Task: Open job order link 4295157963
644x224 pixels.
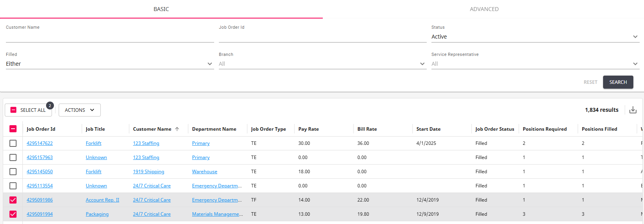Action: click(40, 157)
